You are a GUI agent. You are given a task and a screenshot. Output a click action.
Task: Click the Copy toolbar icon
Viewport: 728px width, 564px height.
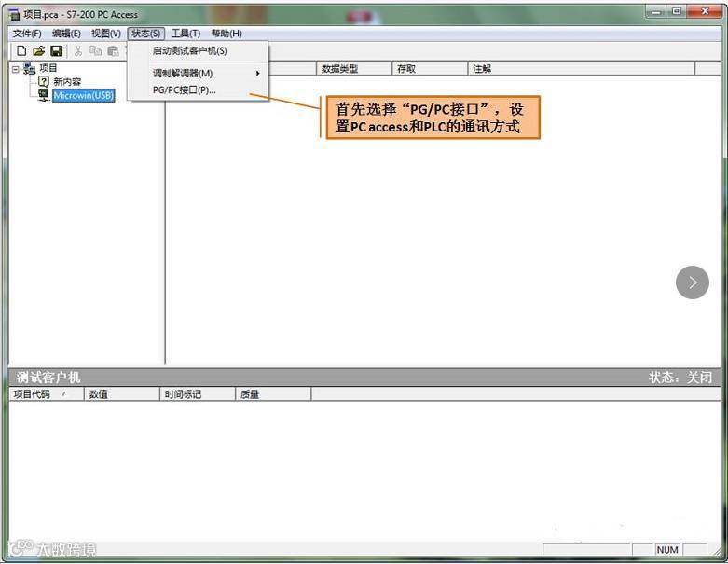click(x=96, y=50)
